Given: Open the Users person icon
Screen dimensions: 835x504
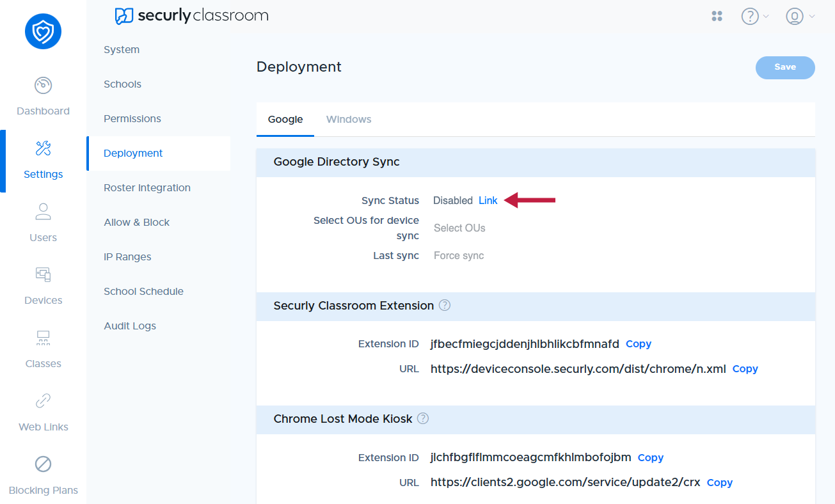Looking at the screenshot, I should [x=43, y=212].
